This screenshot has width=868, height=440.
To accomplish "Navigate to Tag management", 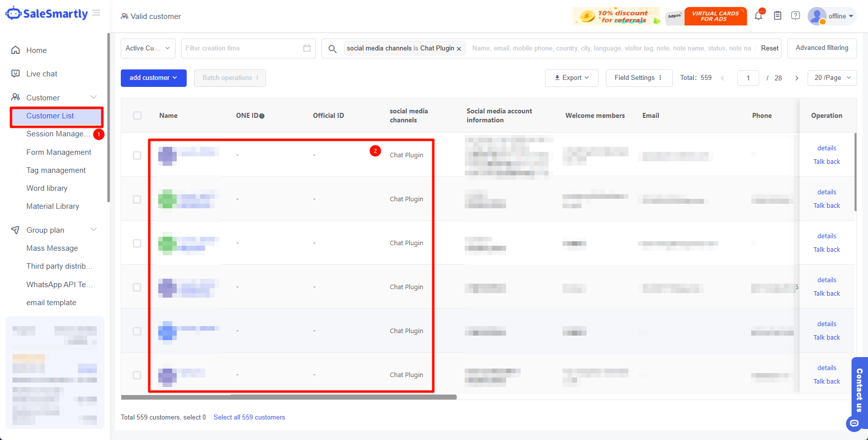I will pos(56,170).
